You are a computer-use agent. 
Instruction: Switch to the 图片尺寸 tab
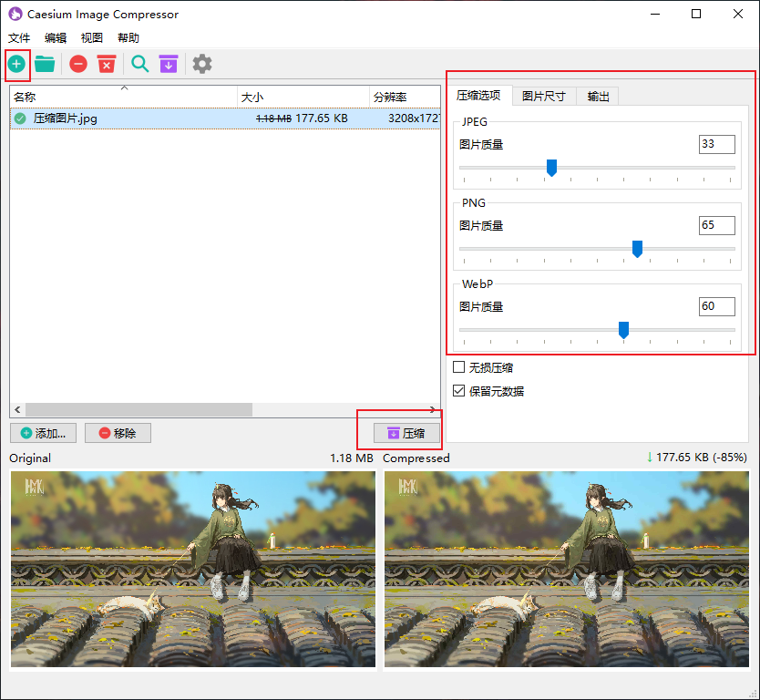tap(544, 97)
